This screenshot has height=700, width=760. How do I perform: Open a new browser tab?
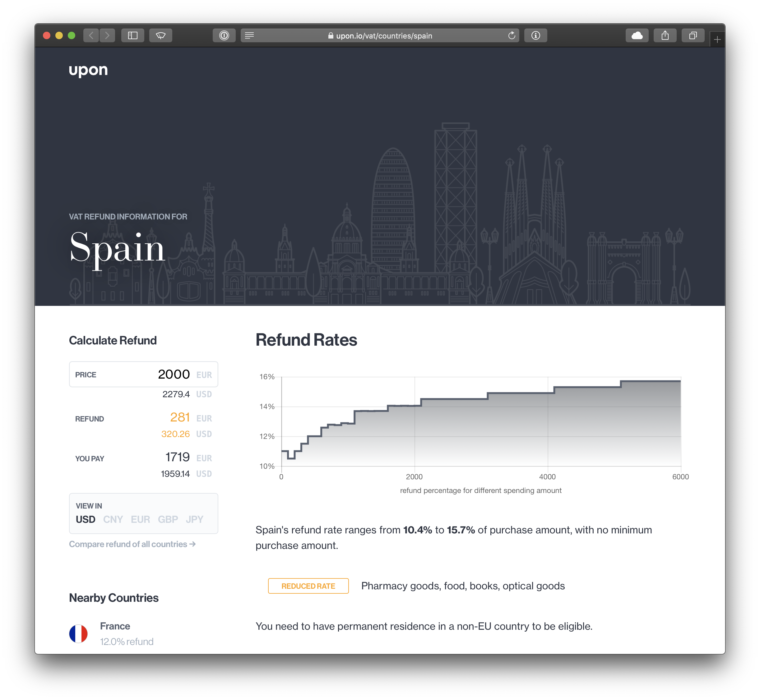(717, 39)
